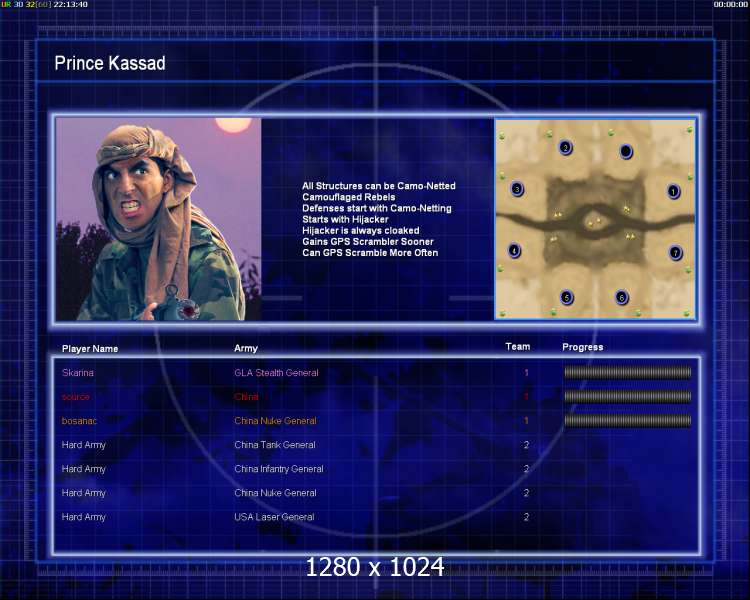Click the Team column header
The width and height of the screenshot is (750, 600).
click(518, 346)
